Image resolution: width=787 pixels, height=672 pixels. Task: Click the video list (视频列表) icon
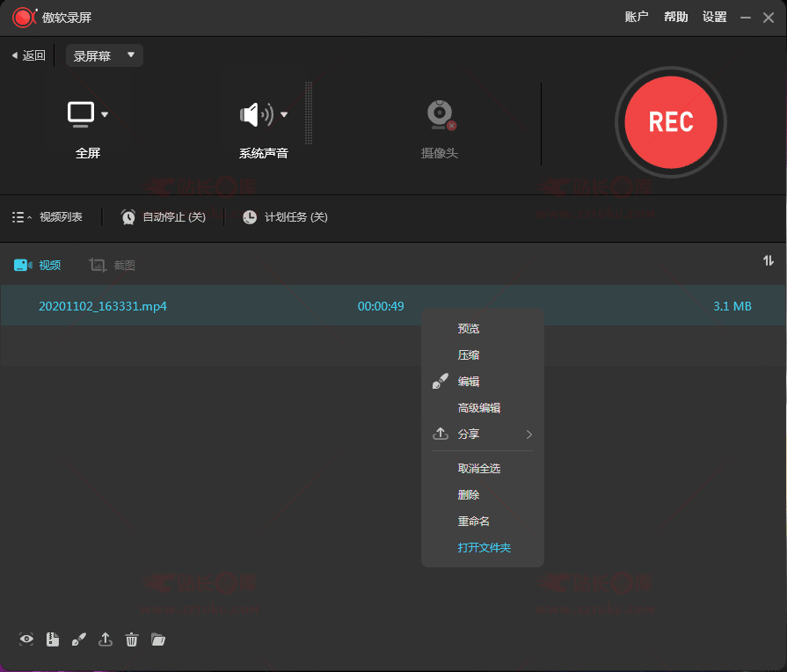21,217
